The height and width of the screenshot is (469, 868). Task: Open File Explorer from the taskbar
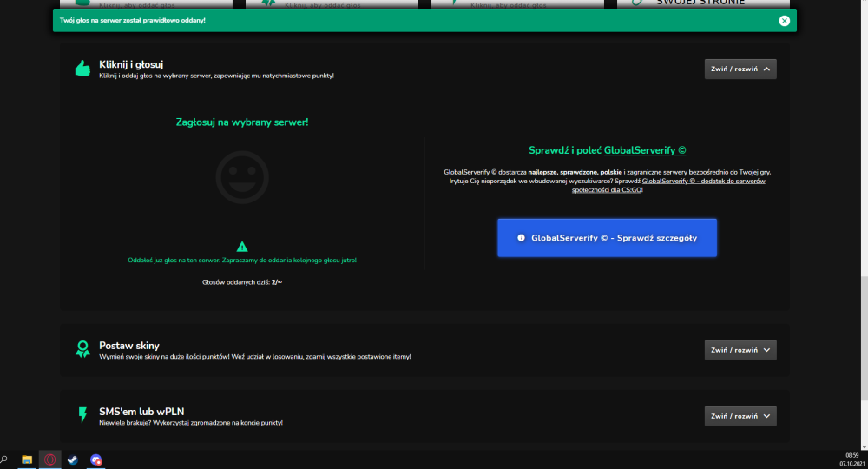pos(27,459)
